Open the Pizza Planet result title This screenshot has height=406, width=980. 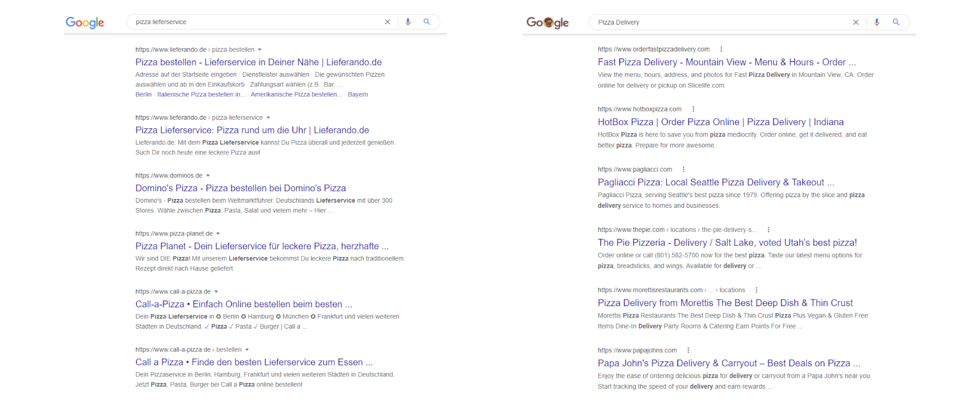tap(262, 246)
